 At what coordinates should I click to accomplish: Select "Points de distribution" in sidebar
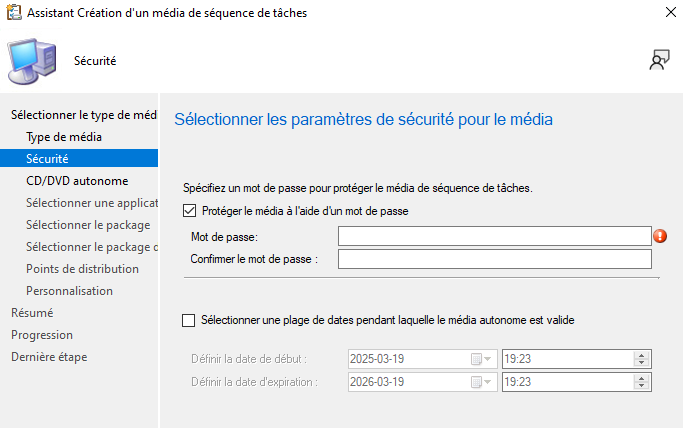coord(82,269)
